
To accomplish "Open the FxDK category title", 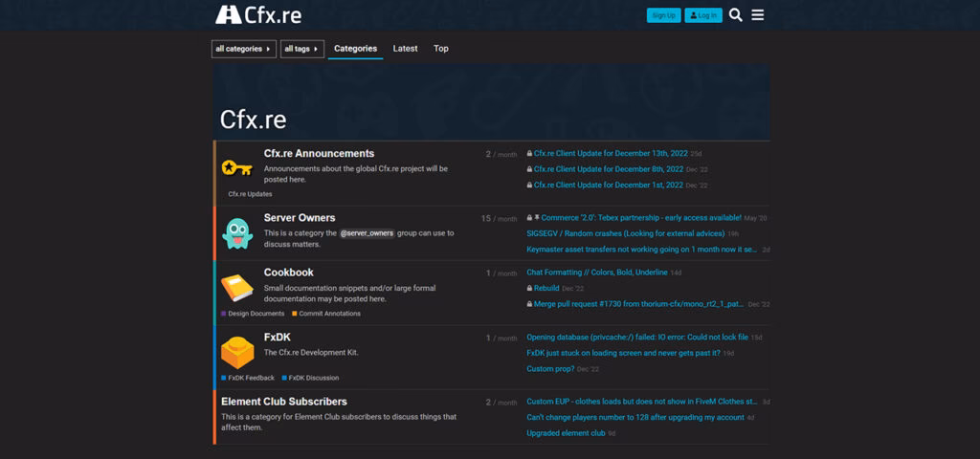I will pos(277,338).
